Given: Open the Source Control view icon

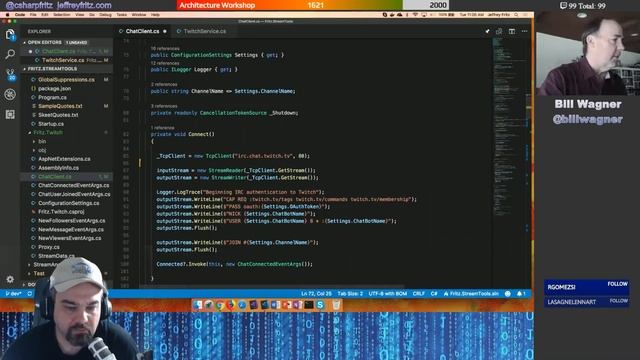Looking at the screenshot, I should tap(10, 74).
